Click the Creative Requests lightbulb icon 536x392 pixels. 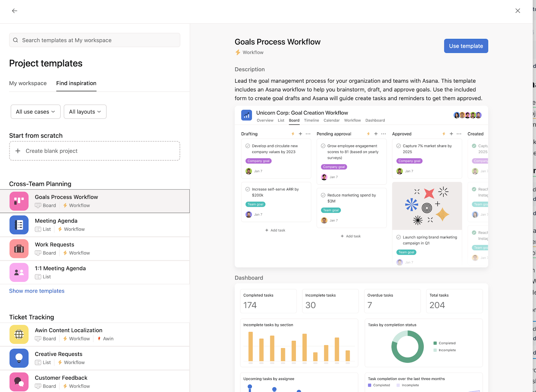click(x=19, y=358)
